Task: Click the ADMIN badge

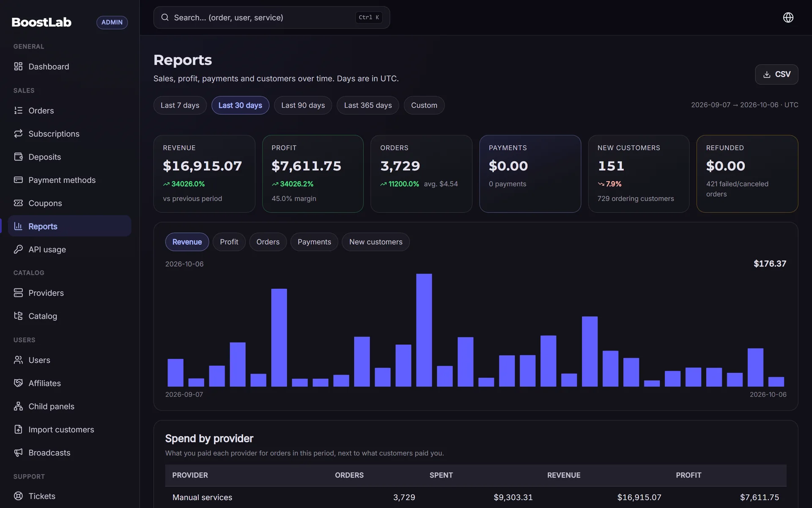Action: [x=112, y=22]
